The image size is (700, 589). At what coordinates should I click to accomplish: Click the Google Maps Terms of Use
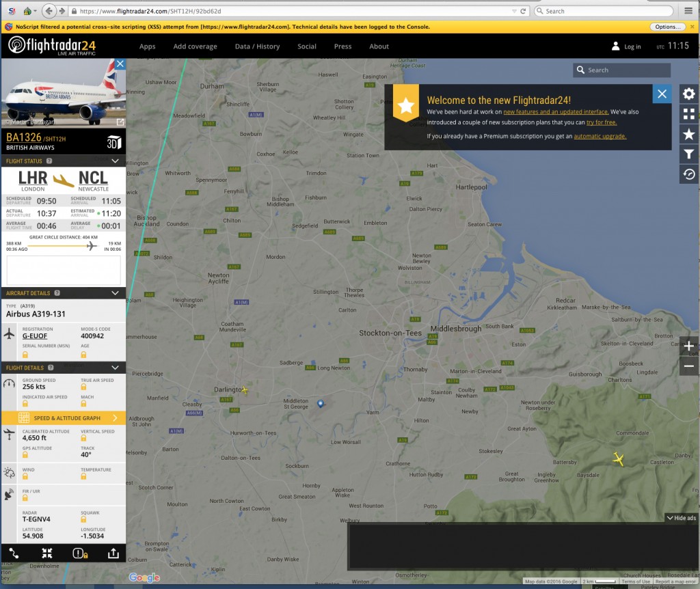click(636, 581)
